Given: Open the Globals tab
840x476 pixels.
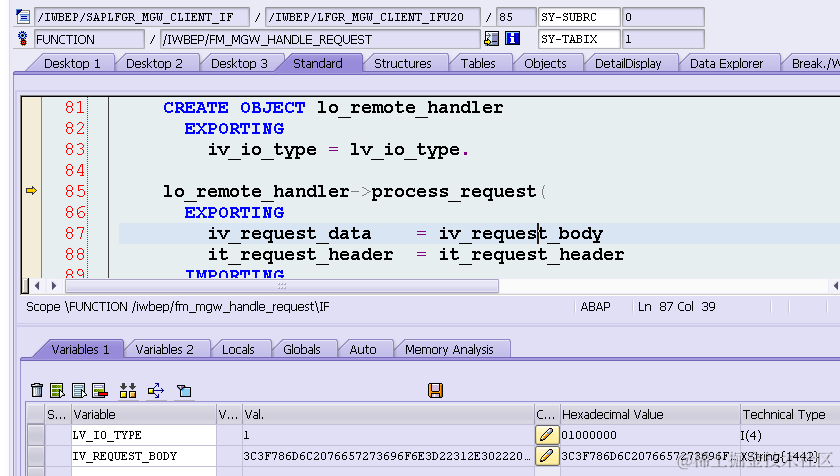Looking at the screenshot, I should pyautogui.click(x=302, y=350).
